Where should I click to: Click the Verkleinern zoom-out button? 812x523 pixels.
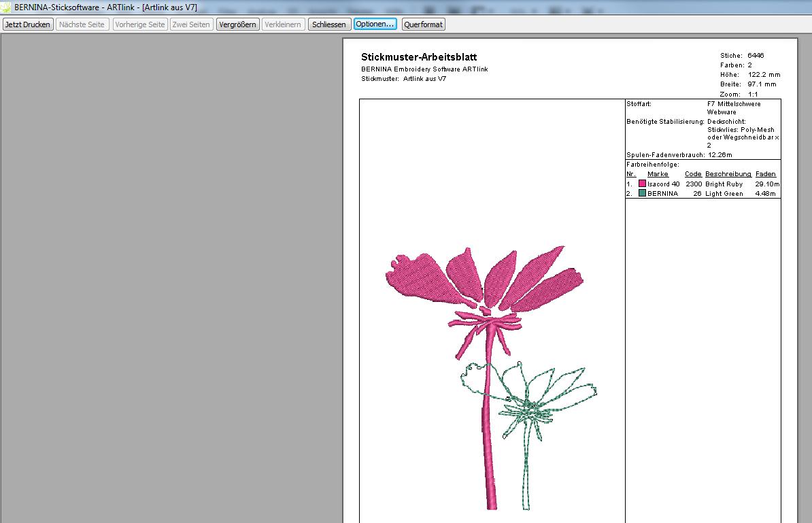pos(283,24)
